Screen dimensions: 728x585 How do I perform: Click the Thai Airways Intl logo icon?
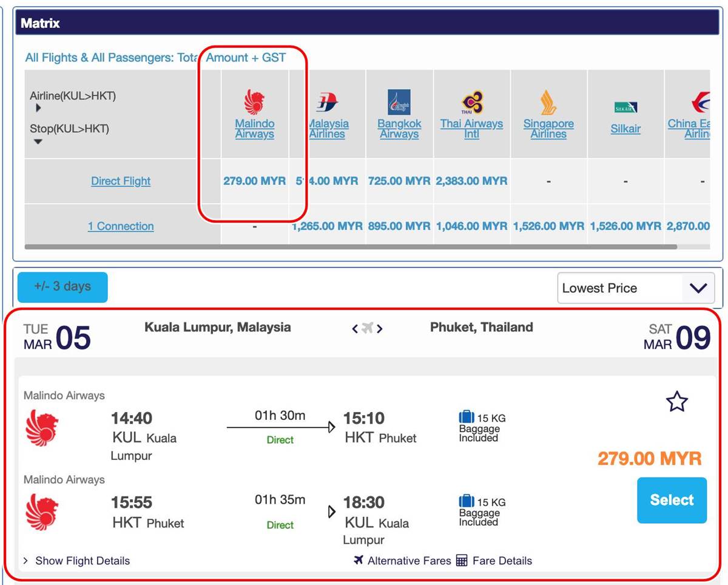(x=471, y=102)
